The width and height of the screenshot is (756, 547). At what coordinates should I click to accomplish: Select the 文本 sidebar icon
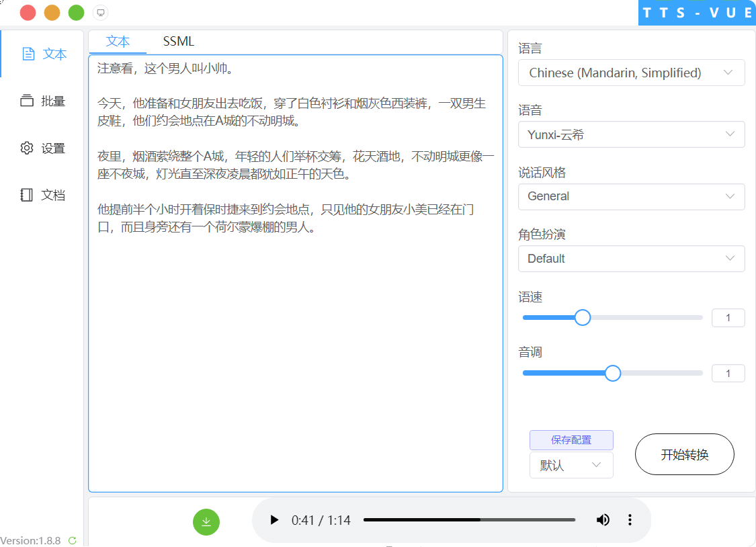click(x=42, y=54)
